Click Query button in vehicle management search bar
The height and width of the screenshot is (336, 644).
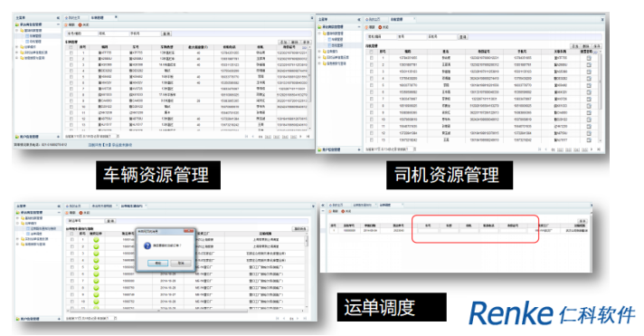pos(166,34)
